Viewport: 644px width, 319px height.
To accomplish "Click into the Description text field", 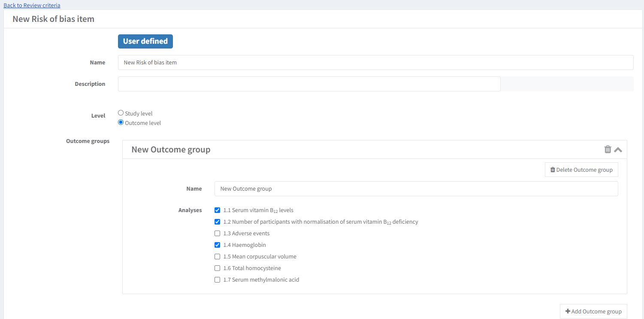I will pos(309,84).
